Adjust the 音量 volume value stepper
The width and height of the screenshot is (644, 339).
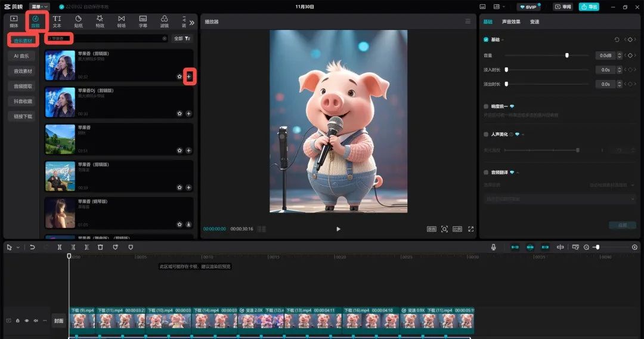pos(620,56)
